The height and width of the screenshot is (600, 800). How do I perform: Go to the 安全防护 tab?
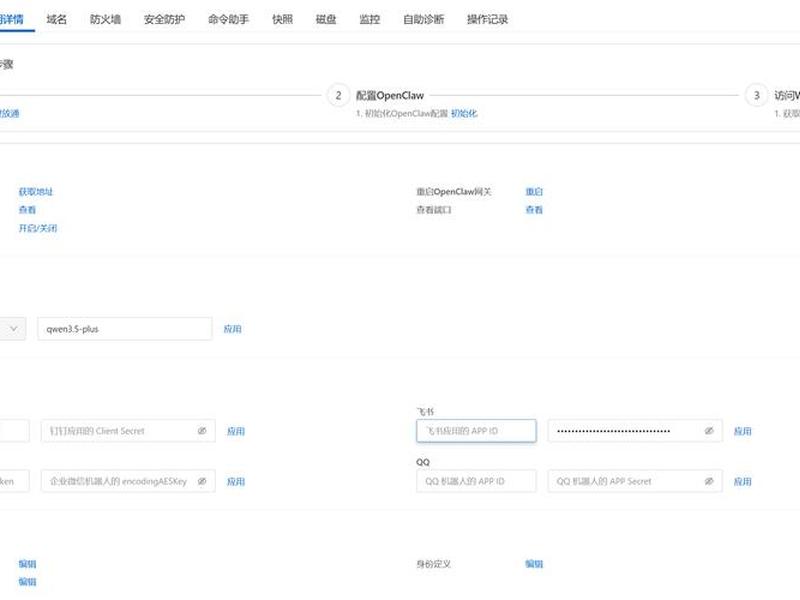(164, 19)
